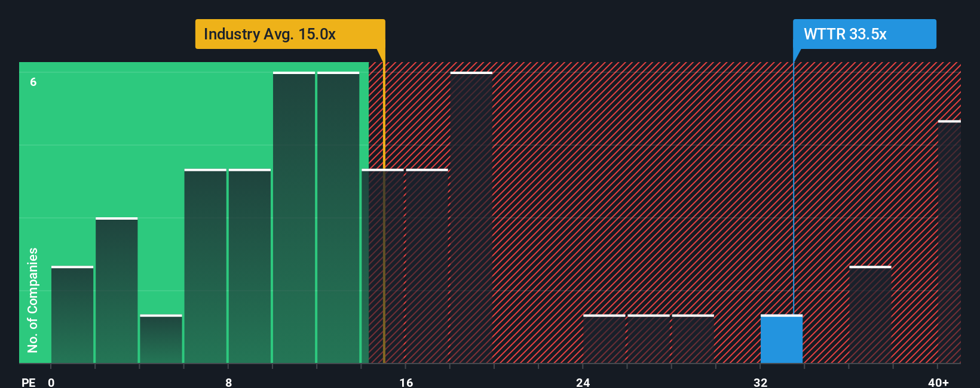980x388 pixels.
Task: Select the tall red-hatched bar after PE 16
Action: pyautogui.click(x=471, y=217)
